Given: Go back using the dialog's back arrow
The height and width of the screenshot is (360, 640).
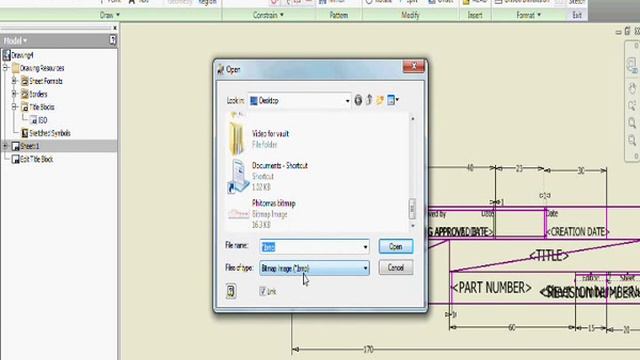Looking at the screenshot, I should (x=358, y=100).
